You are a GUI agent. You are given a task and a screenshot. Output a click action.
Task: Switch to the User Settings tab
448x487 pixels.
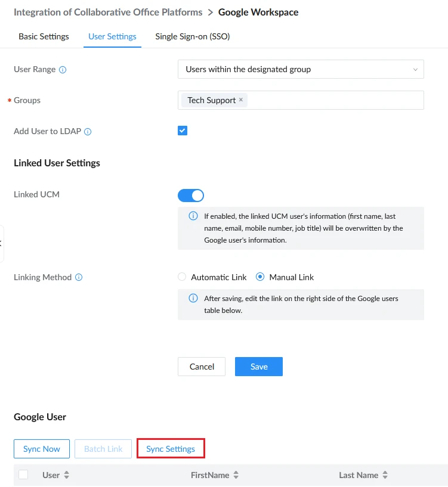pos(112,36)
